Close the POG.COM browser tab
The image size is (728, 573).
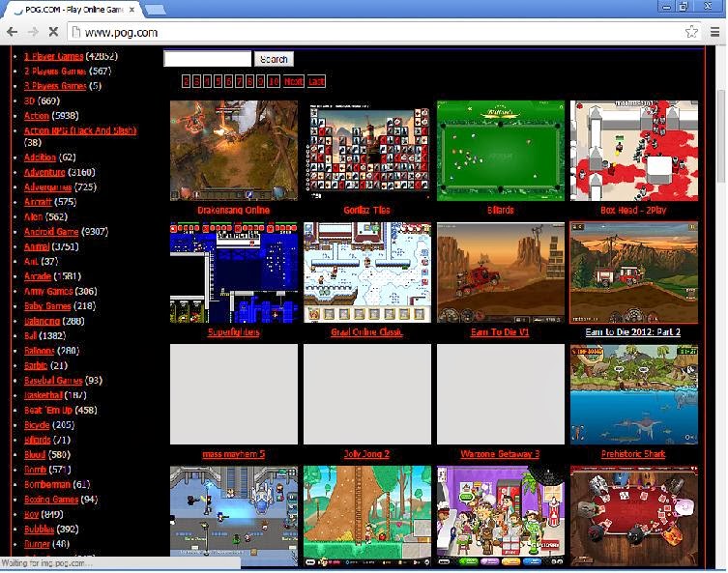(x=132, y=10)
